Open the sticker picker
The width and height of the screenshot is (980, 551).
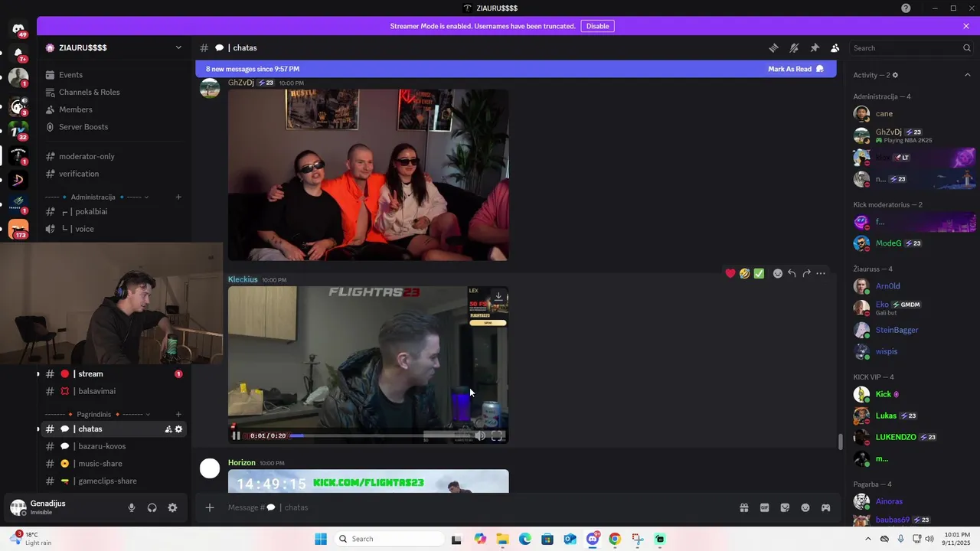785,507
